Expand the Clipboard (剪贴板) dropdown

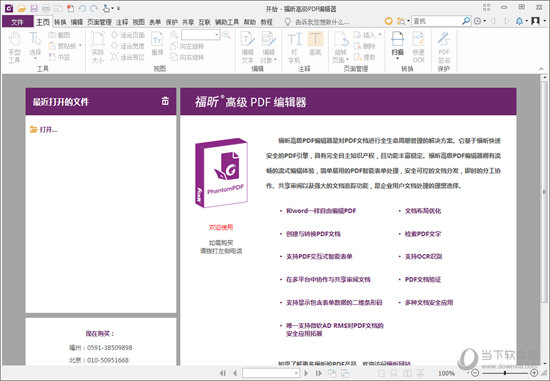(80, 46)
